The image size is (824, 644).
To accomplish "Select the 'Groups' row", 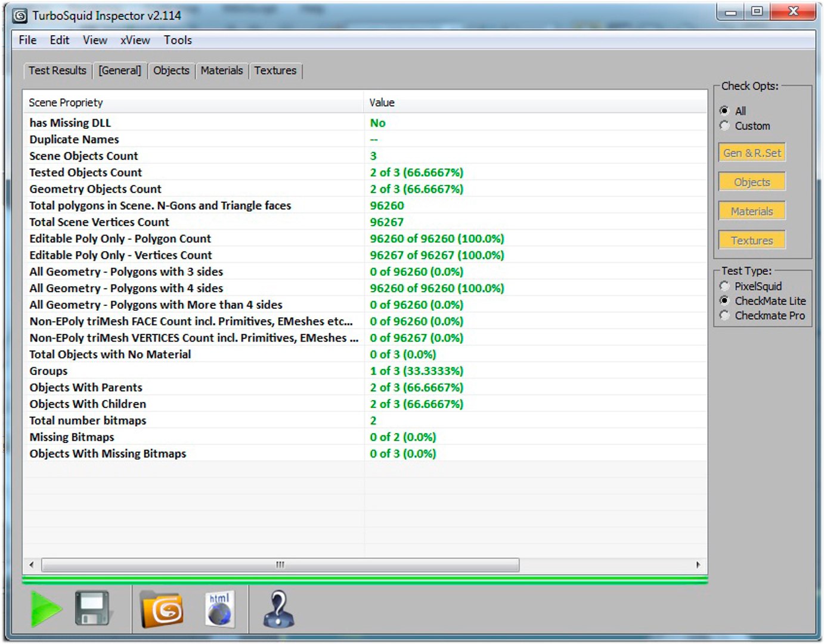I will point(365,371).
